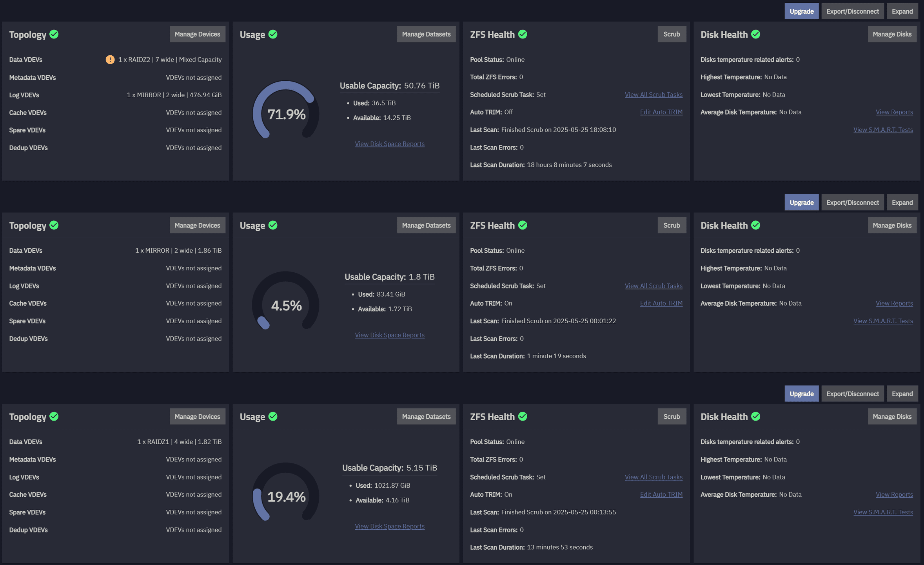924x565 pixels.
Task: Click green check next to second ZFS Health
Action: coord(523,225)
